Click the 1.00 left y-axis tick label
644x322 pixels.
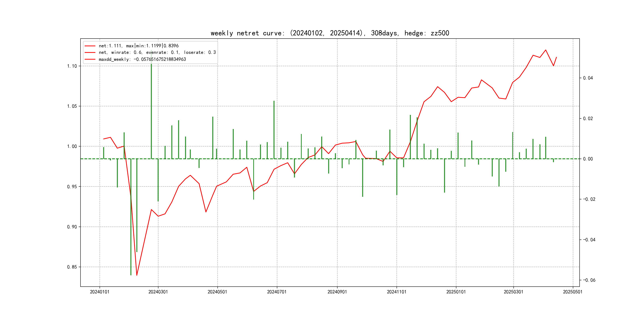pos(72,146)
